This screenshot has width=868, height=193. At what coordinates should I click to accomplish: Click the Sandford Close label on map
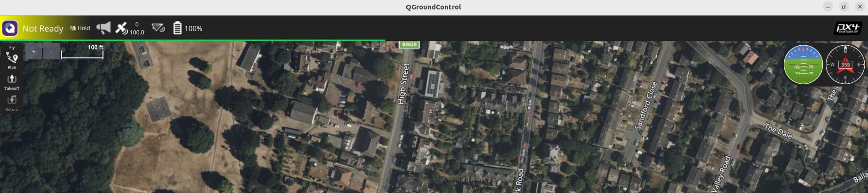pyautogui.click(x=646, y=105)
